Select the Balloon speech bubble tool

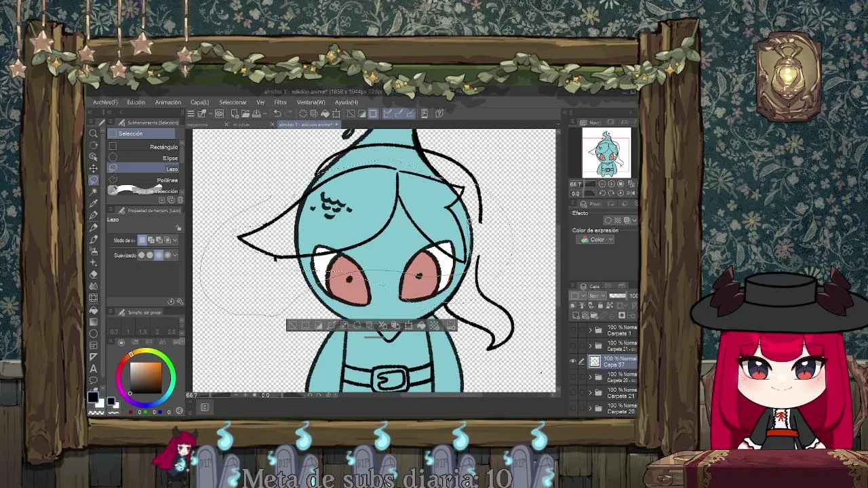point(94,380)
